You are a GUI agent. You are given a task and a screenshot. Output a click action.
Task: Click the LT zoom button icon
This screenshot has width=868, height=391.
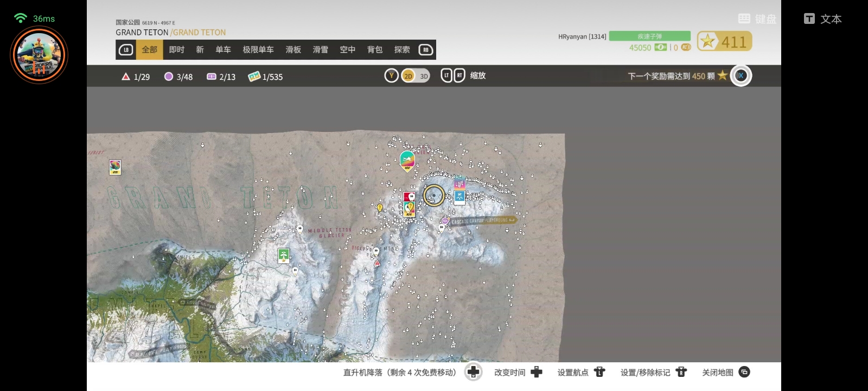(x=446, y=75)
